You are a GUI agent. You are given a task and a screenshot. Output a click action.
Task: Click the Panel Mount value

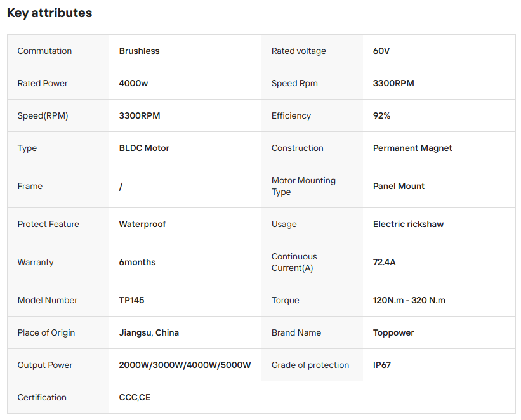click(x=399, y=186)
